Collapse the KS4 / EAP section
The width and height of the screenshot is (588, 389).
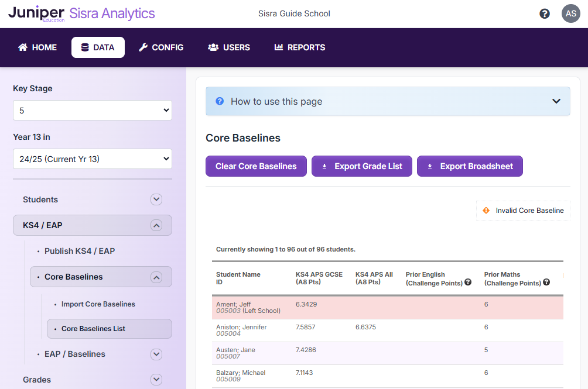pos(156,225)
